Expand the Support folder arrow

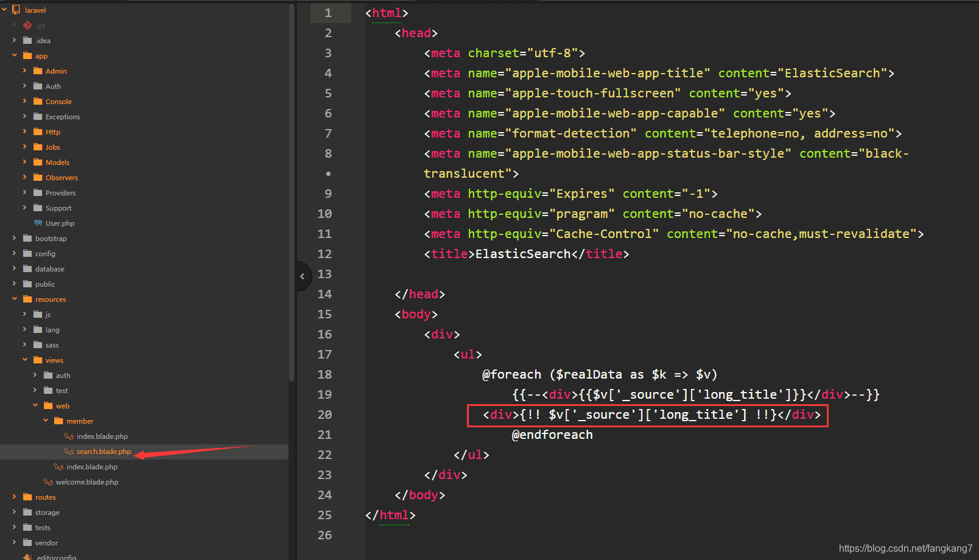pyautogui.click(x=25, y=208)
